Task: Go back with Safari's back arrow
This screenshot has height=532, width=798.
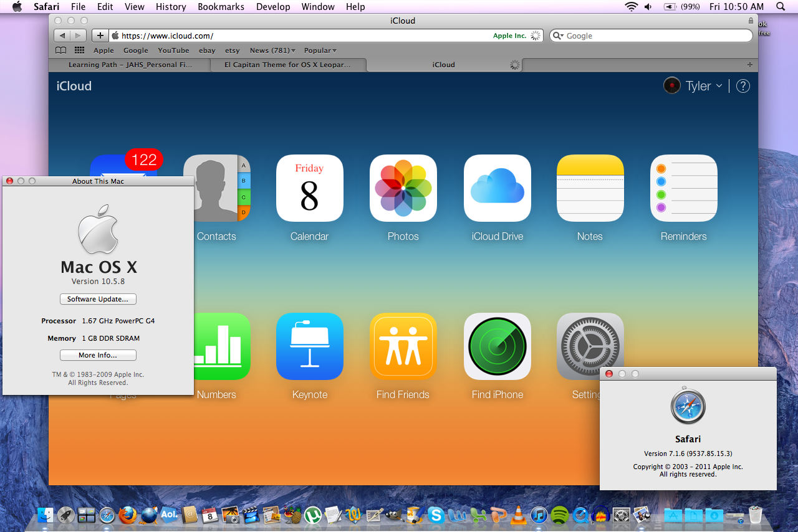Action: click(x=62, y=36)
